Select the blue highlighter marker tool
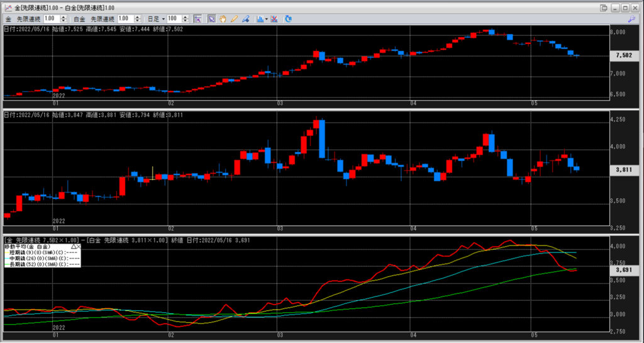The height and width of the screenshot is (343, 644). click(x=245, y=19)
